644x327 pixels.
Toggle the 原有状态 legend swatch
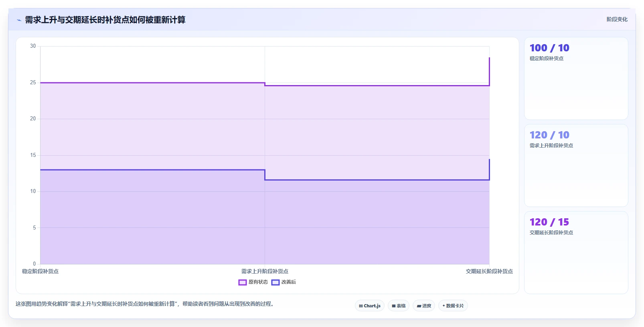(242, 282)
